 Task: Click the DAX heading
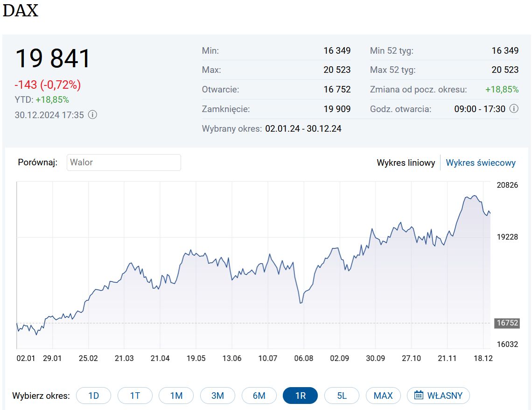coord(21,10)
